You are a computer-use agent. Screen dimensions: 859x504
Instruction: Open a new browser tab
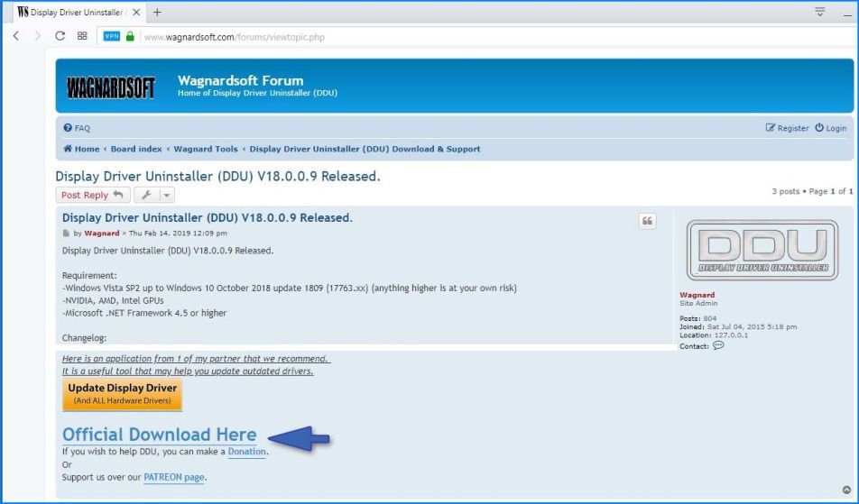(157, 12)
